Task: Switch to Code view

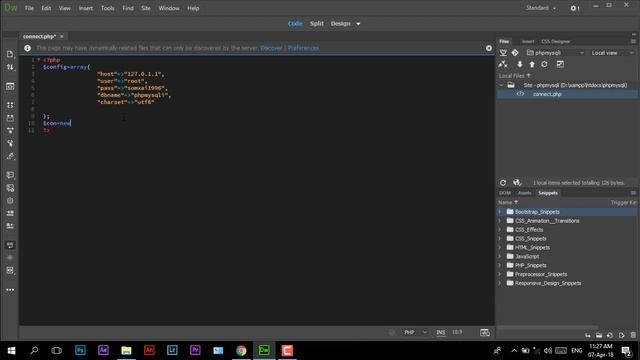Action: [295, 24]
